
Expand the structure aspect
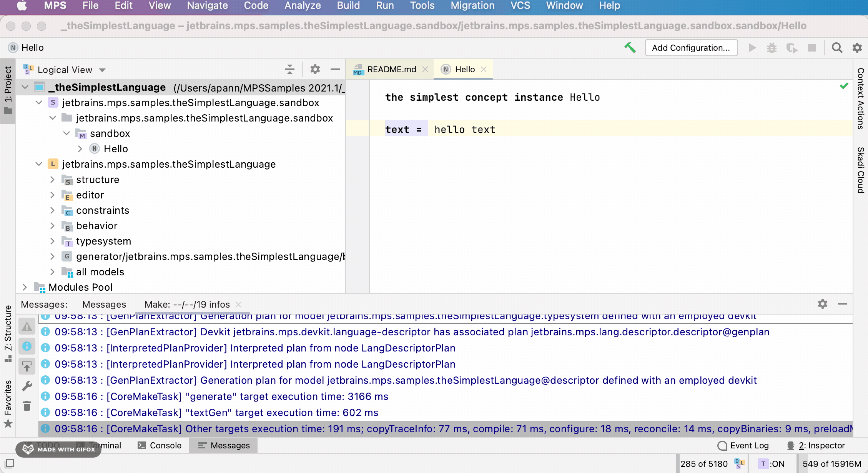coord(53,180)
